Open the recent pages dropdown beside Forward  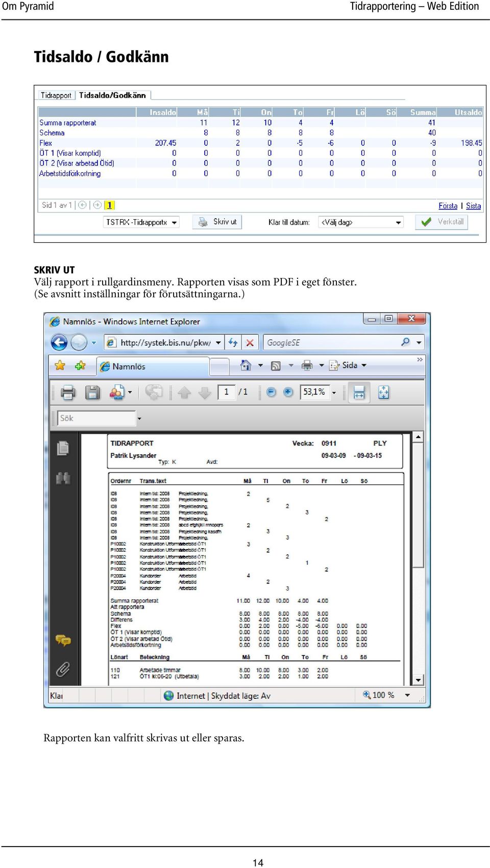[x=94, y=343]
